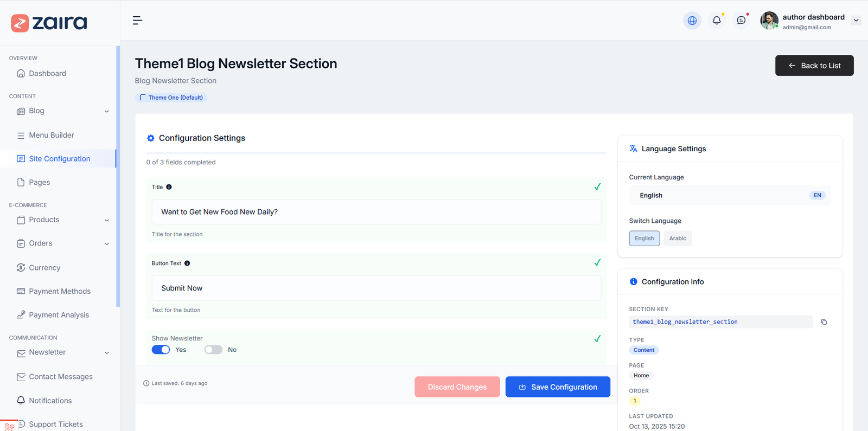Click the Title text input field

point(376,212)
